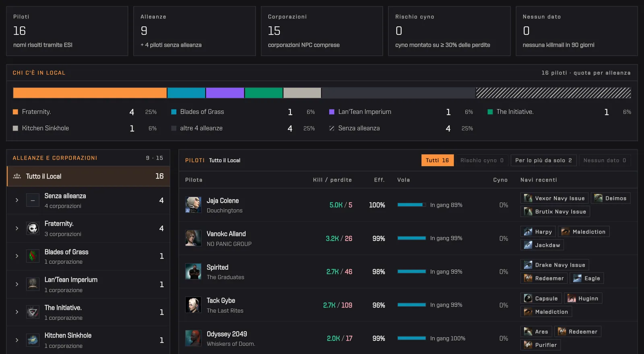Image resolution: width=644 pixels, height=354 pixels.
Task: Click the Huginn ship icon
Action: [x=572, y=298]
